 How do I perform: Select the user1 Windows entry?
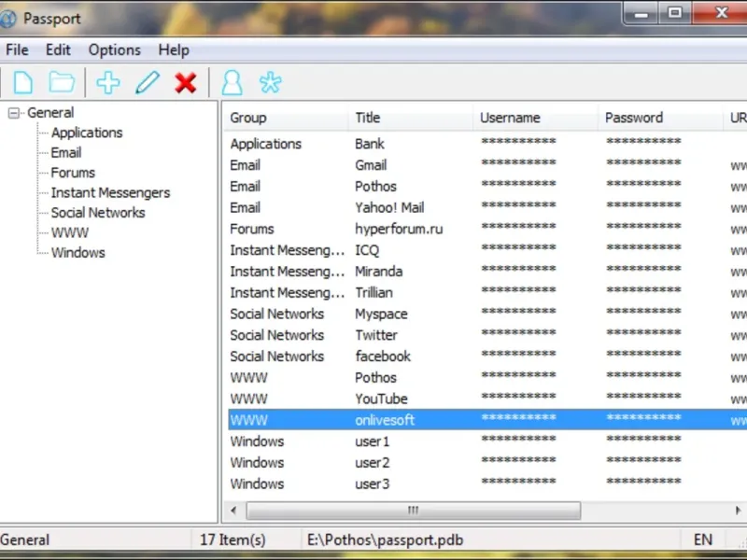tap(487, 441)
